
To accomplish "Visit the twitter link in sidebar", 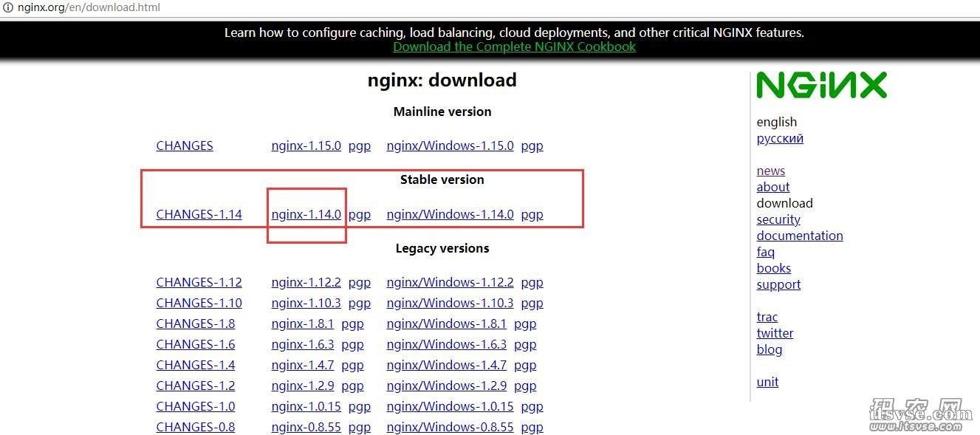I will 775,333.
